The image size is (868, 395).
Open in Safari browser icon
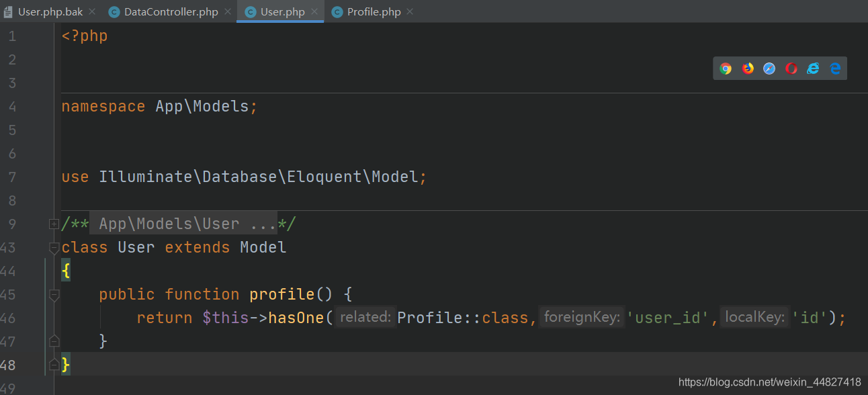[x=769, y=69]
